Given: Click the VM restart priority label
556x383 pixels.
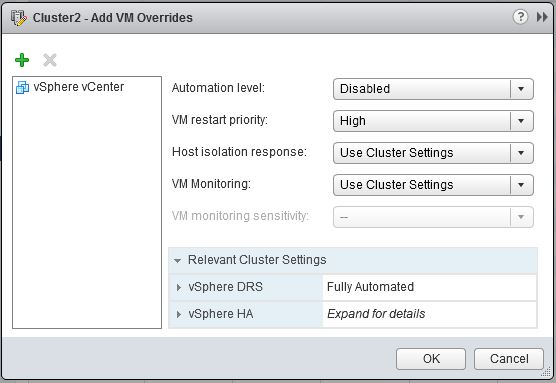Looking at the screenshot, I should click(x=219, y=120).
